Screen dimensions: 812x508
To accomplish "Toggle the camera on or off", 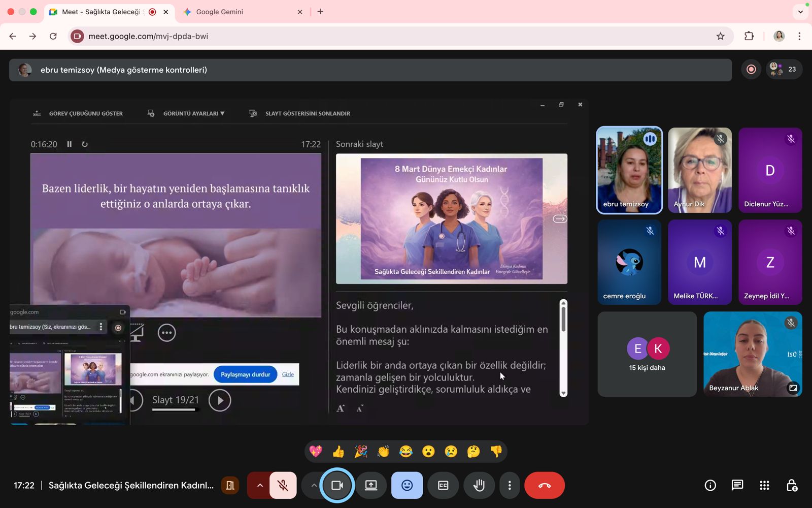I will tap(337, 486).
